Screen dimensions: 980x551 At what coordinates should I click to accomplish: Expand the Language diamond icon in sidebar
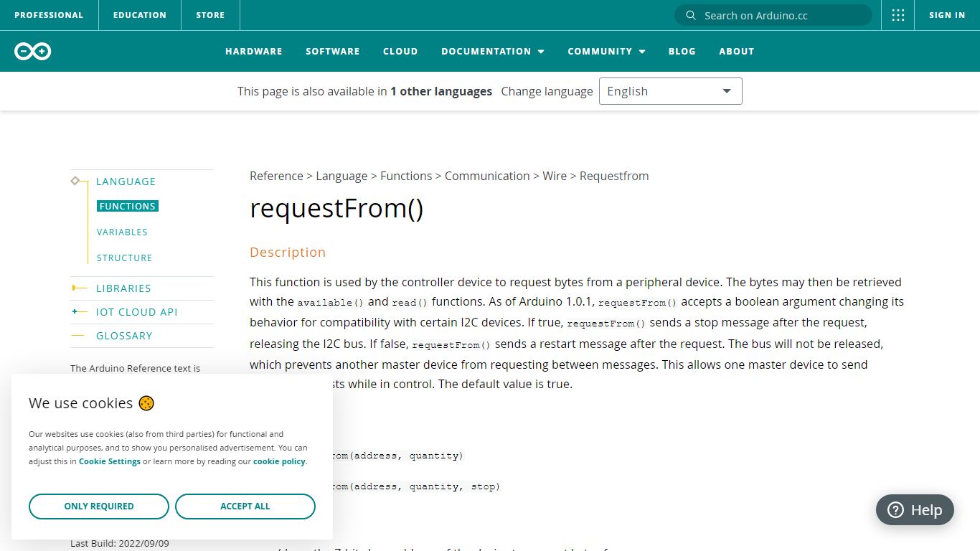click(x=75, y=181)
